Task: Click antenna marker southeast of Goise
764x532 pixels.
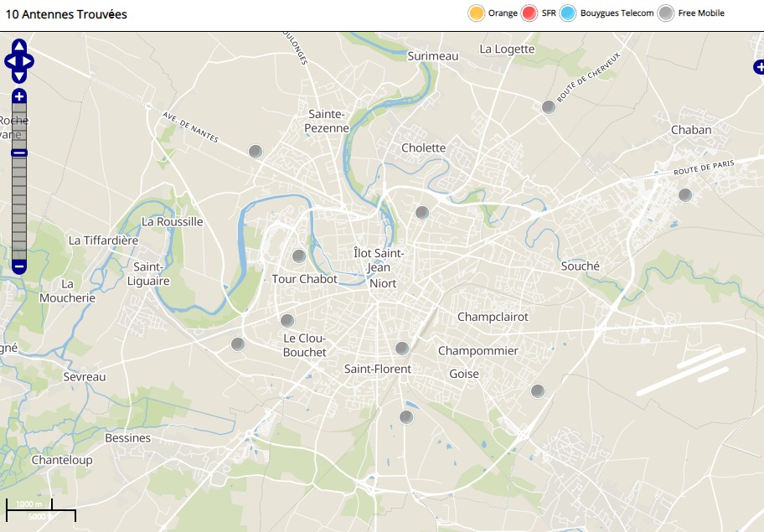Action: click(x=538, y=390)
